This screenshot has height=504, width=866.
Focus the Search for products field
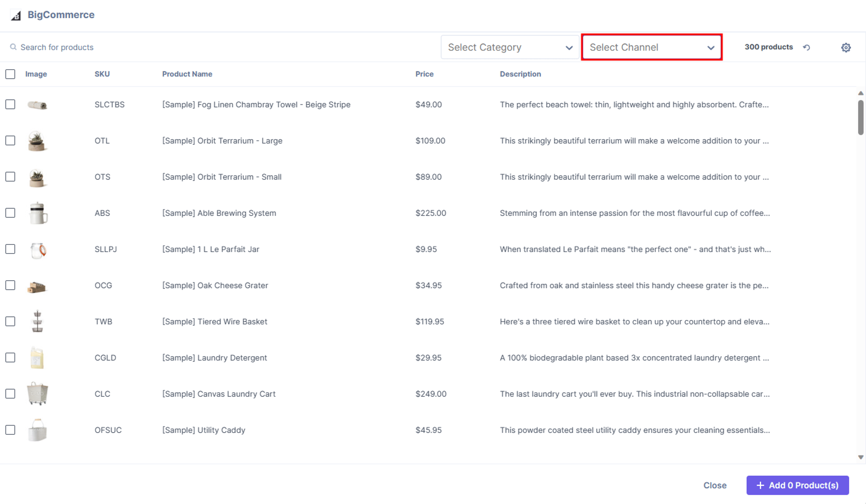pyautogui.click(x=220, y=47)
